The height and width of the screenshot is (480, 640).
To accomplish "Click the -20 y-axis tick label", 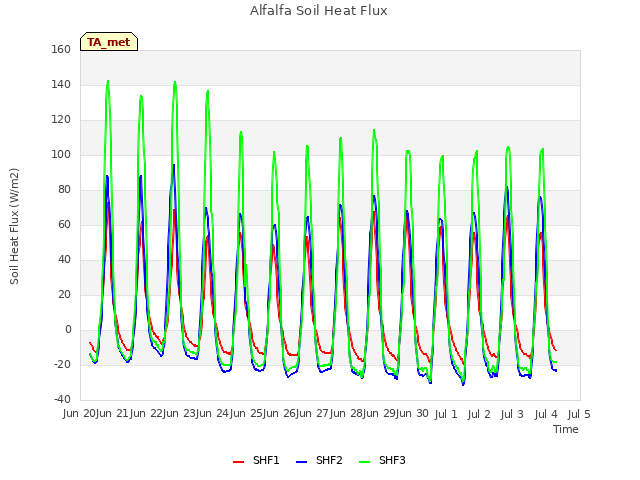I will pos(62,364).
